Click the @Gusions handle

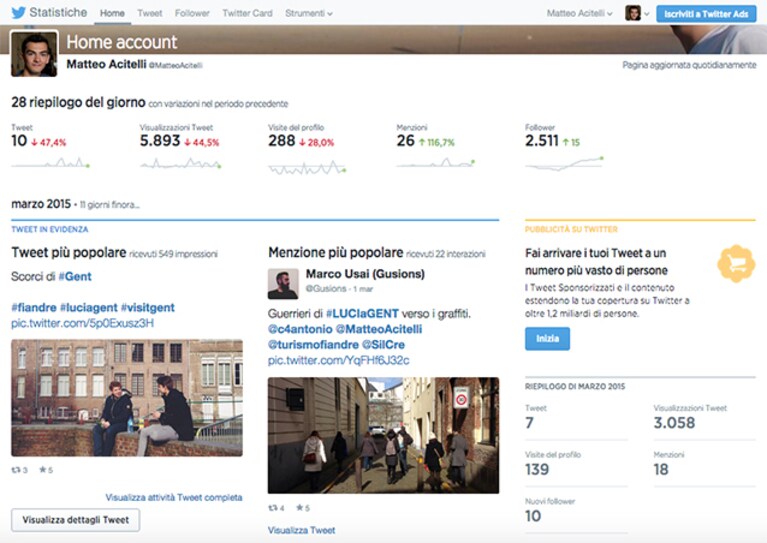[326, 289]
